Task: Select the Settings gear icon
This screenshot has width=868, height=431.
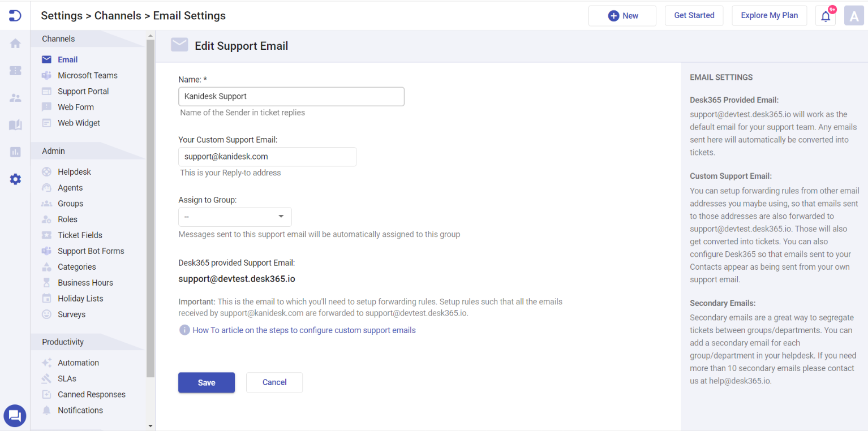Action: [15, 179]
